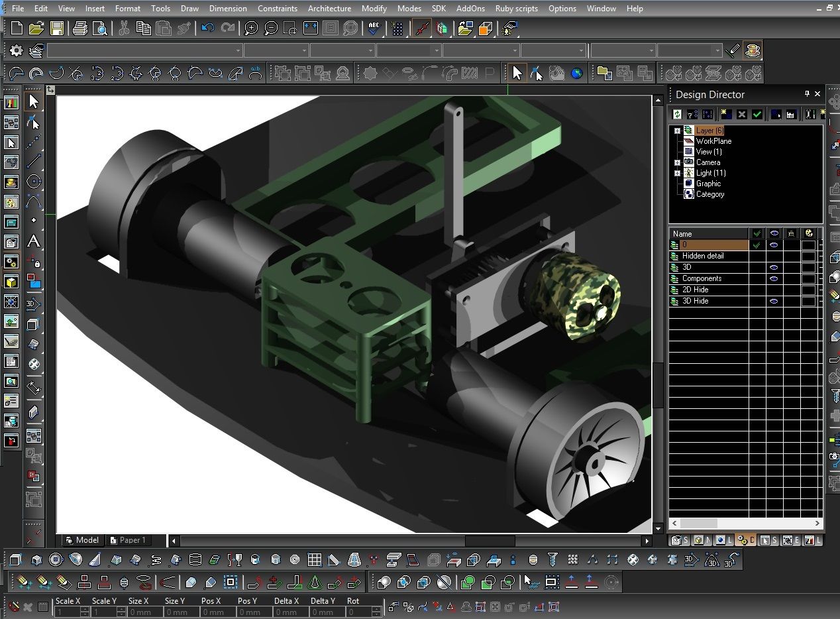Image resolution: width=840 pixels, height=619 pixels.
Task: Click the Zoom In magnifier icon
Action: coord(251,28)
